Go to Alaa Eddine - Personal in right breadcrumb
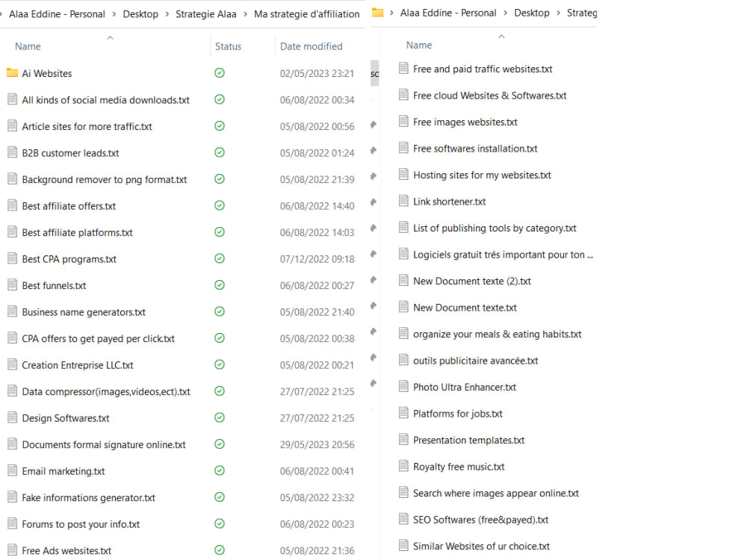Viewport: 747px width, 560px height. (x=448, y=13)
